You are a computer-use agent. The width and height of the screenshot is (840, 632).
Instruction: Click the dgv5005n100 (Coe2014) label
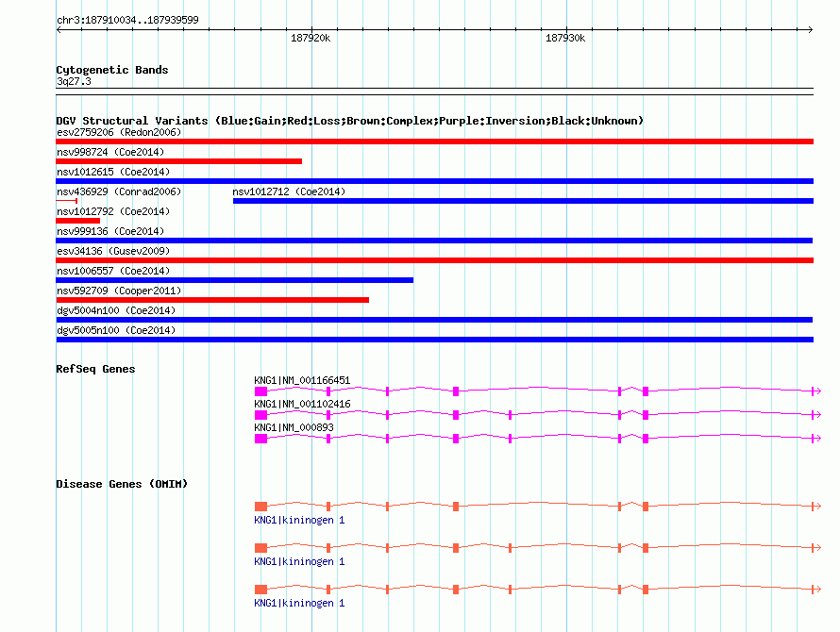click(116, 330)
